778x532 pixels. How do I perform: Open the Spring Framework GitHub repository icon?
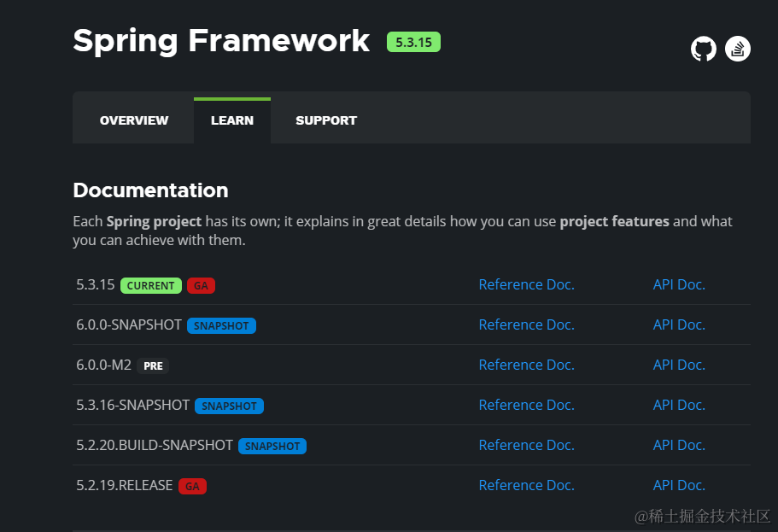tap(704, 49)
